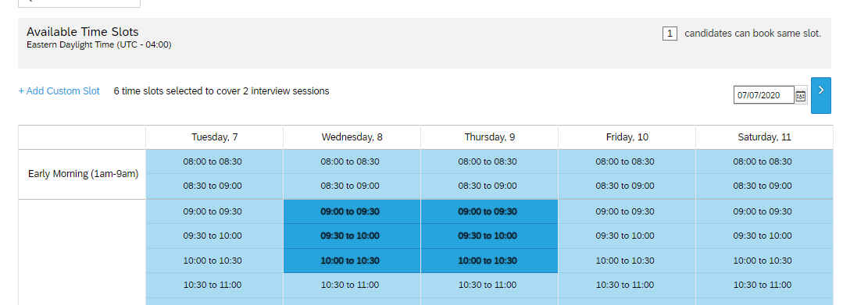Select Tuesday 08:00 to 08:30 slot

coord(214,162)
